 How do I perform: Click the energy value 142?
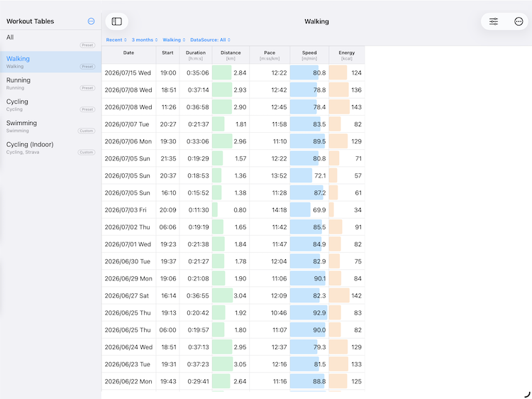[x=356, y=296]
